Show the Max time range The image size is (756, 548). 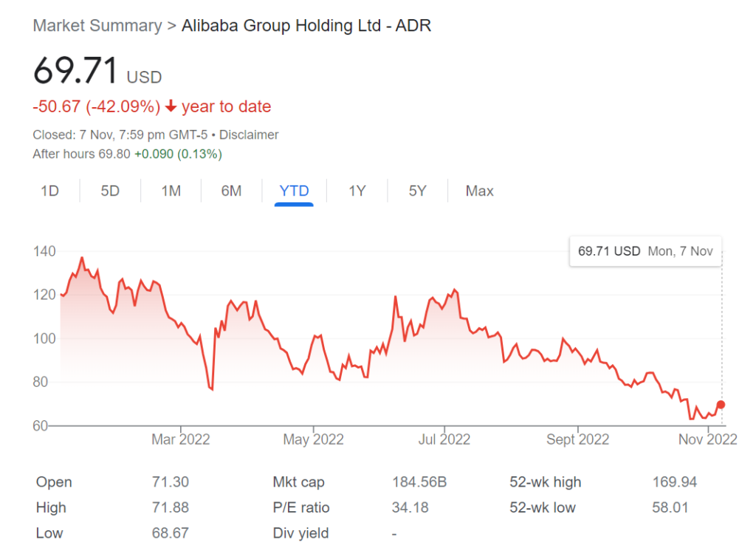tap(479, 191)
